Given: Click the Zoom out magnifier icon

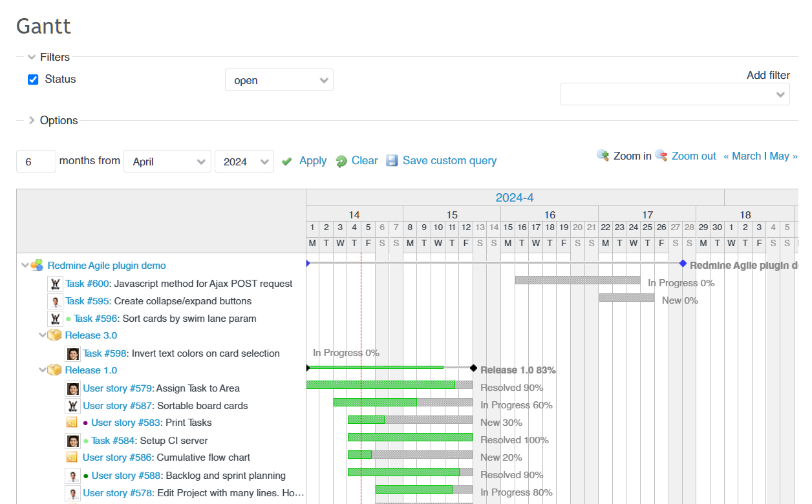Looking at the screenshot, I should click(661, 156).
